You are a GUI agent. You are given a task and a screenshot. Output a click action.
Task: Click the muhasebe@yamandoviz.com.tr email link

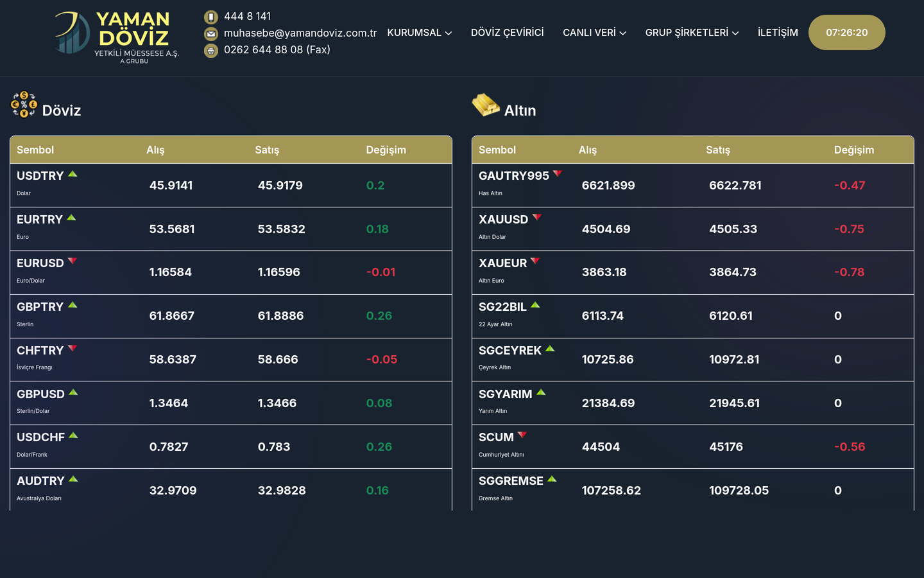tap(300, 33)
